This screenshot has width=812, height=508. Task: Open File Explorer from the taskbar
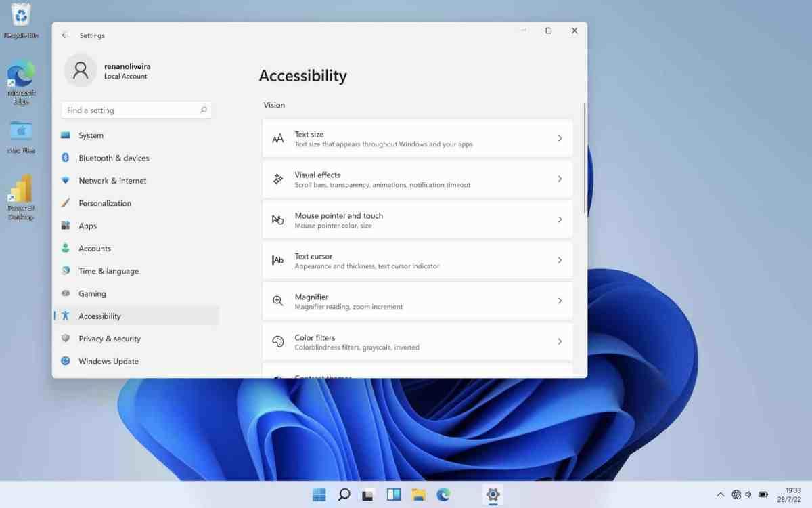pyautogui.click(x=418, y=494)
